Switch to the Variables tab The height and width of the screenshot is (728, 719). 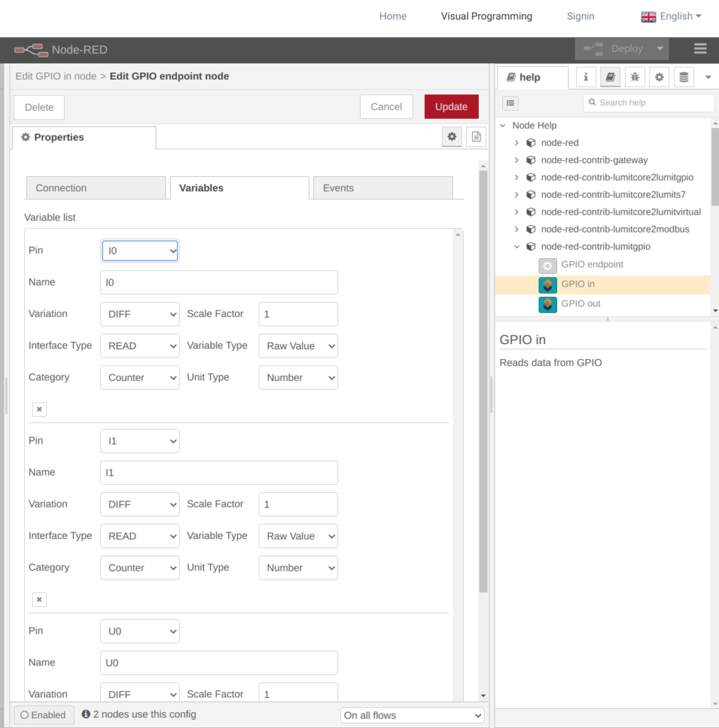(x=239, y=188)
